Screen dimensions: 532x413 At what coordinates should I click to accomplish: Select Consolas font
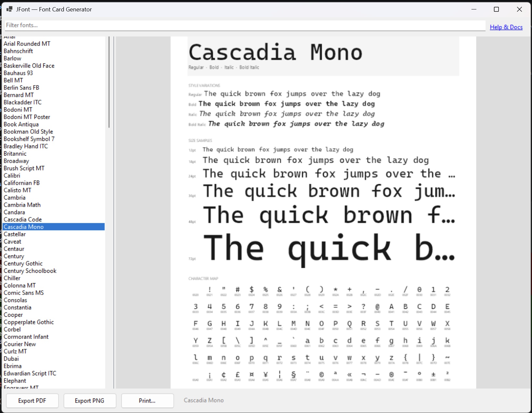(54, 300)
